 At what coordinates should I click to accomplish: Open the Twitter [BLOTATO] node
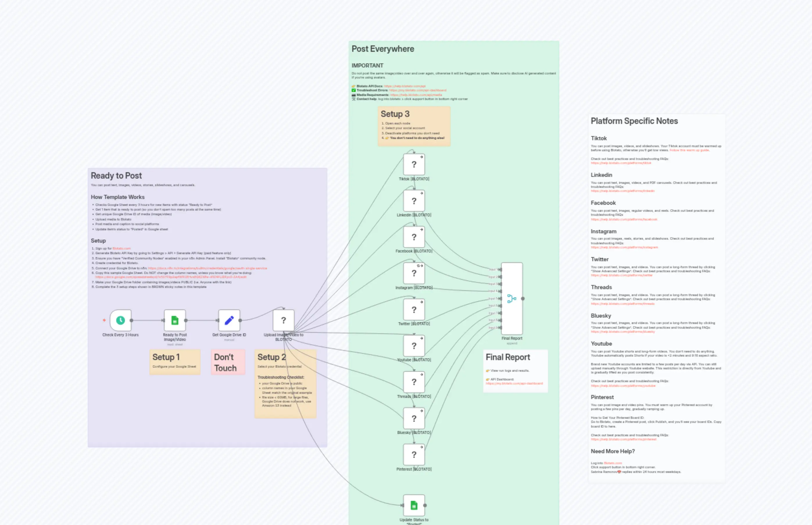(x=414, y=309)
